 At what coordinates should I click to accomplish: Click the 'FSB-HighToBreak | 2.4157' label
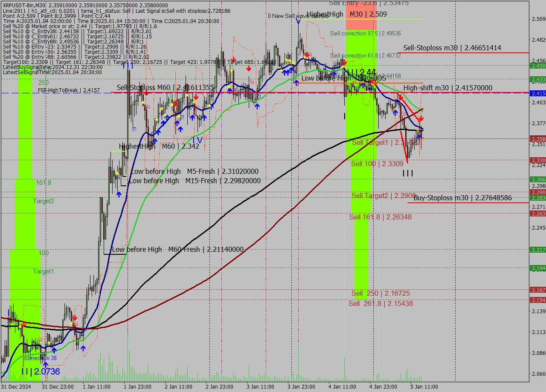tap(69, 90)
